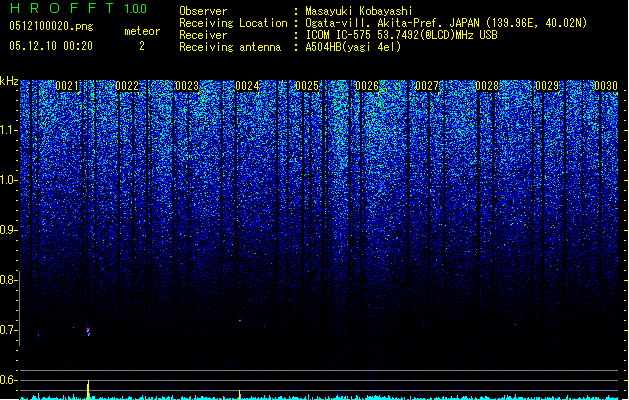Click observer name Masayuki Kobayashi

359,11
